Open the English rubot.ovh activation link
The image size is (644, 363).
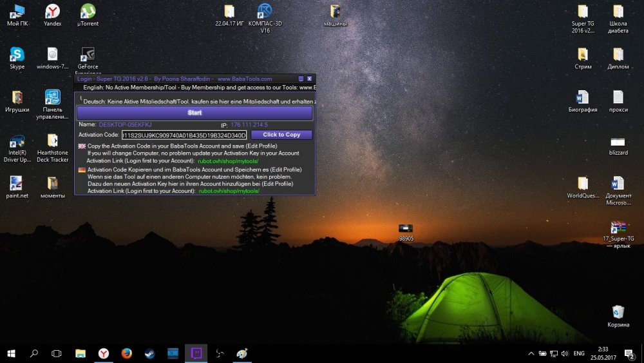[x=229, y=161]
